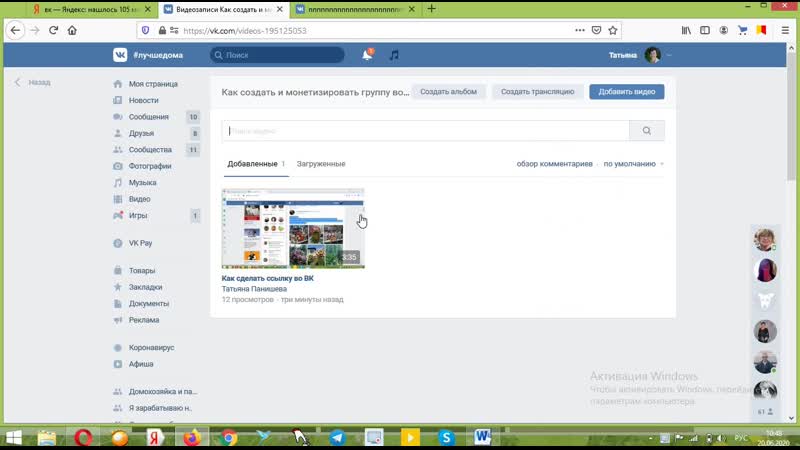Open author link Татьяна Панишева

[x=254, y=289]
